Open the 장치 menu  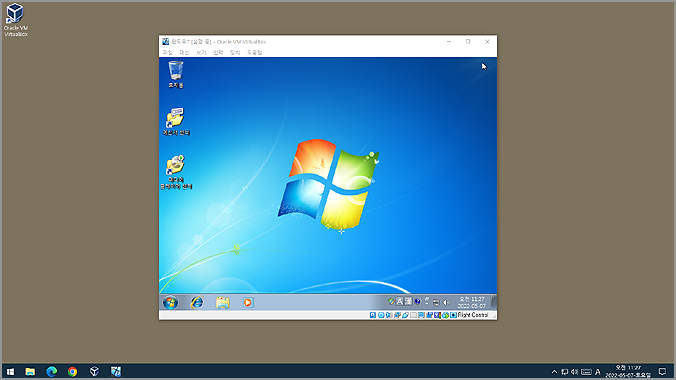tap(235, 53)
